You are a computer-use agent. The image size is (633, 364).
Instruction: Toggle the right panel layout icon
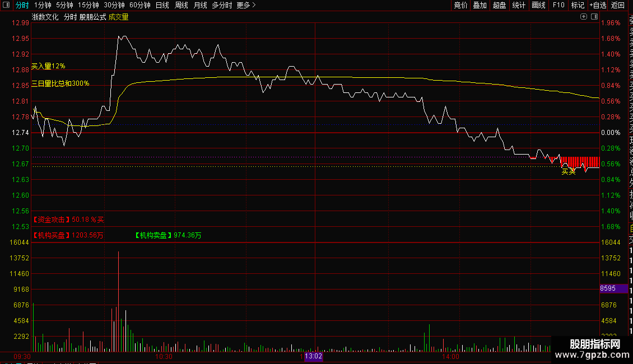[594, 17]
